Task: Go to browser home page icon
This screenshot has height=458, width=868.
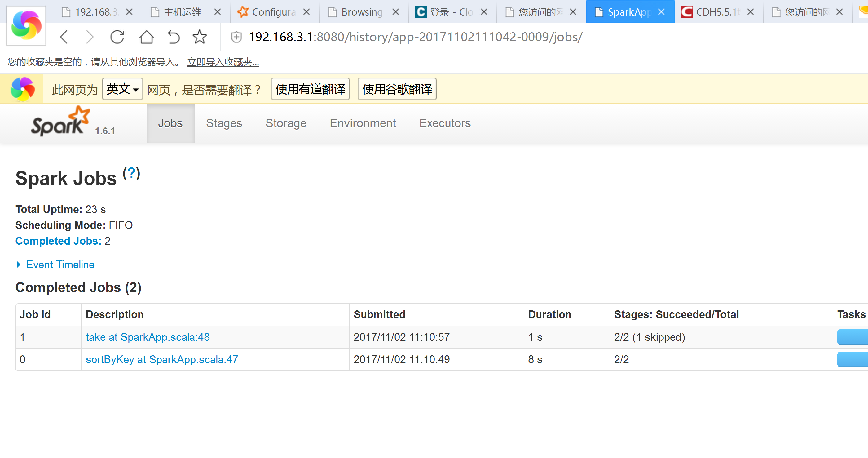Action: pyautogui.click(x=146, y=37)
